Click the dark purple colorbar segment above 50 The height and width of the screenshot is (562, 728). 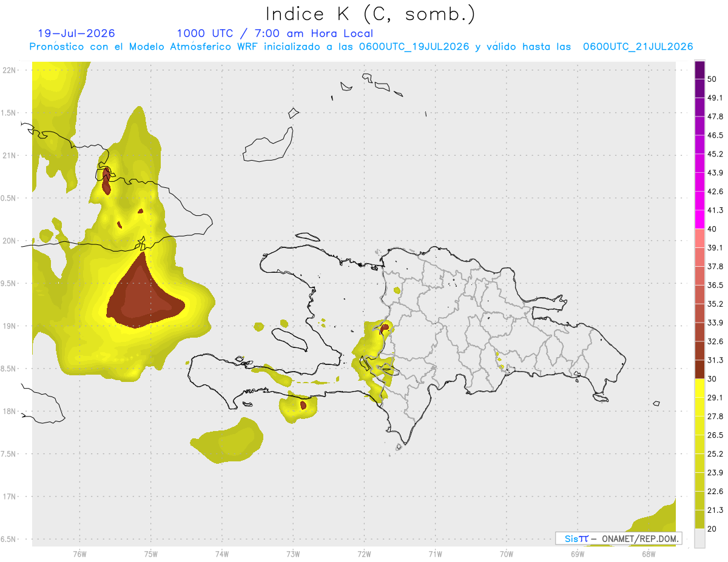pos(699,70)
